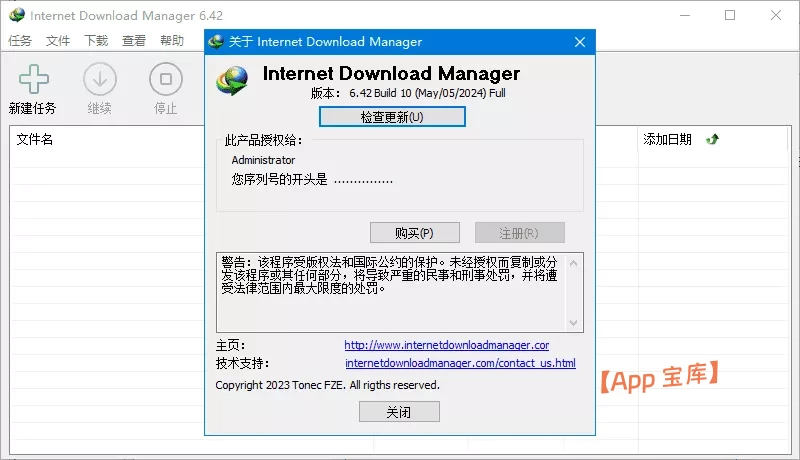
Task: Minimize the main IDM window
Action: [685, 15]
